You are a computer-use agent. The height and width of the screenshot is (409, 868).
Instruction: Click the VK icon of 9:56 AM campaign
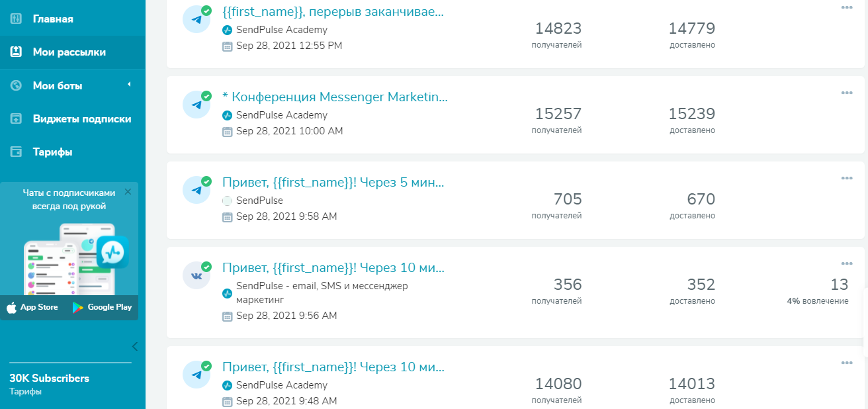196,275
